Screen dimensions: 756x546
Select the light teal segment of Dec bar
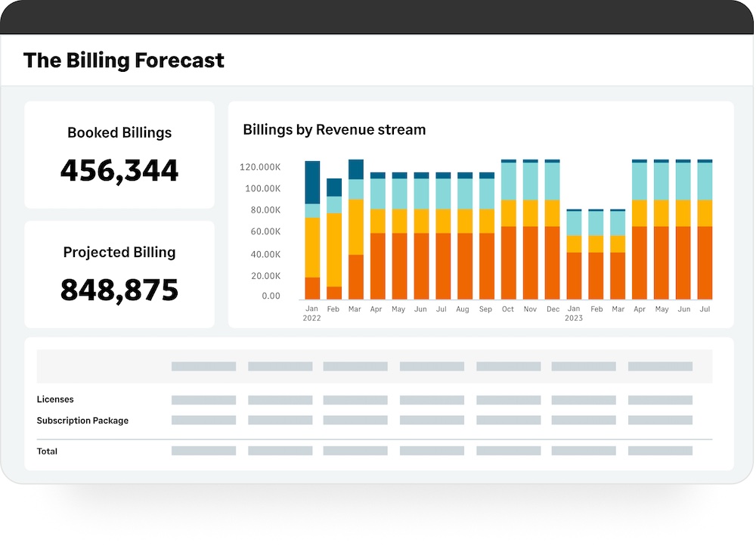[553, 181]
